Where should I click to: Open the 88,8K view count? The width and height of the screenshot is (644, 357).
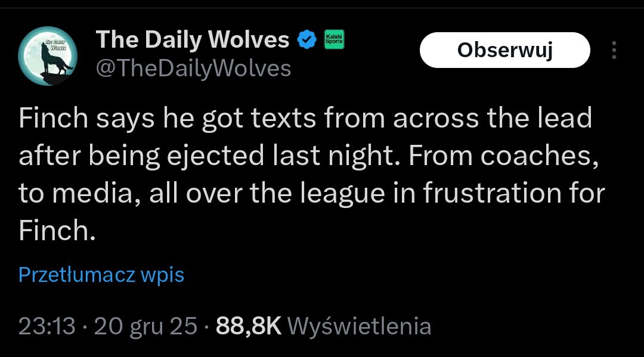point(248,326)
